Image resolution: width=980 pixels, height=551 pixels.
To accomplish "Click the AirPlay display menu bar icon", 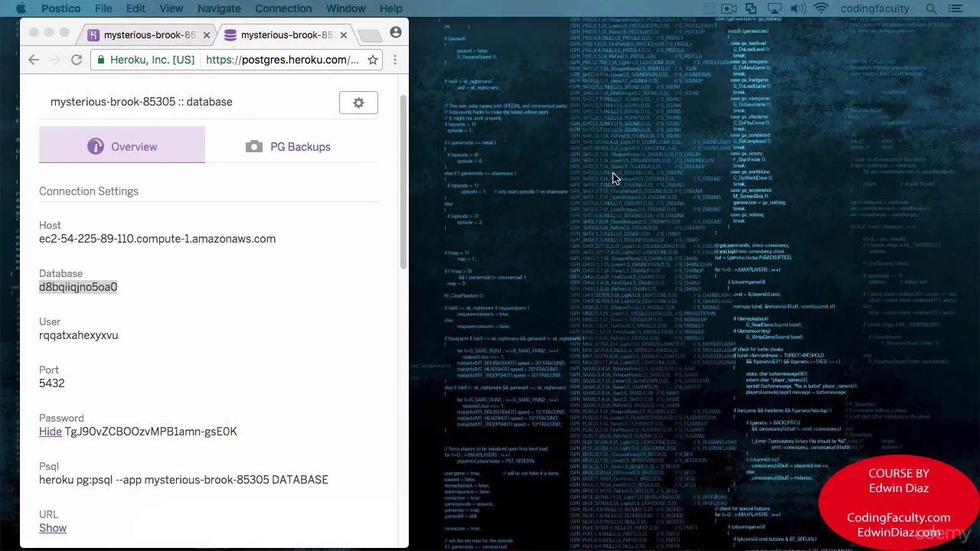I will click(x=775, y=8).
